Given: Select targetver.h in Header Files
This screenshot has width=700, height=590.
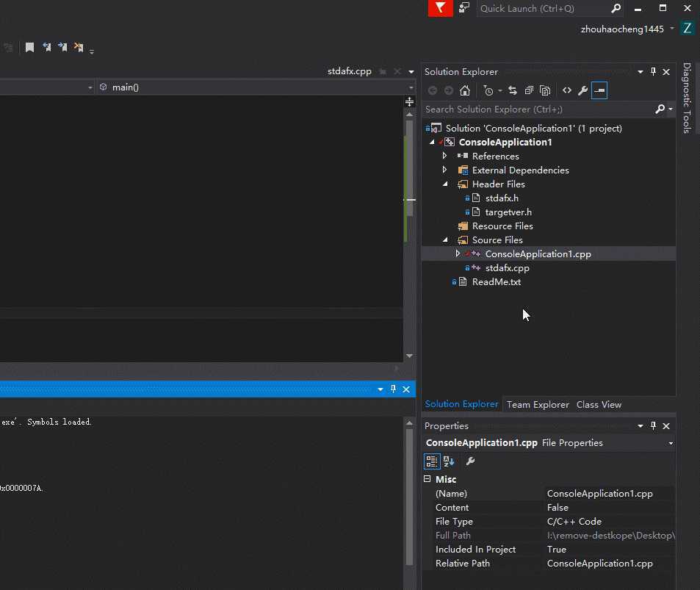Looking at the screenshot, I should tap(508, 212).
